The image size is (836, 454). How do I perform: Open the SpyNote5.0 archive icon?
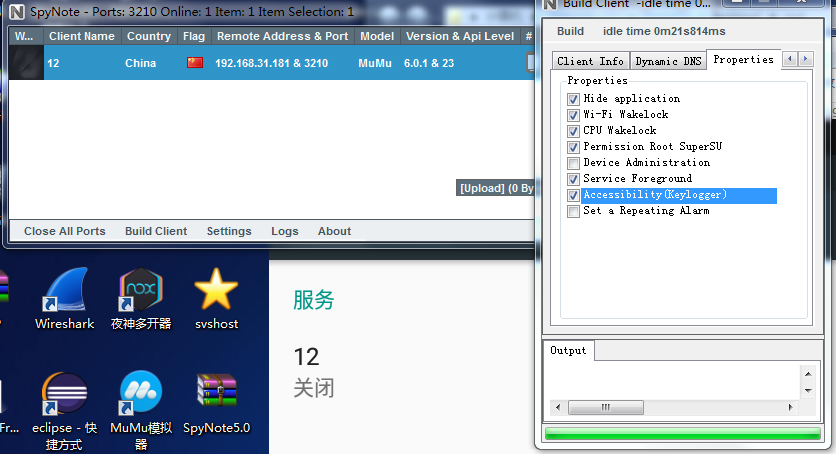coord(216,403)
